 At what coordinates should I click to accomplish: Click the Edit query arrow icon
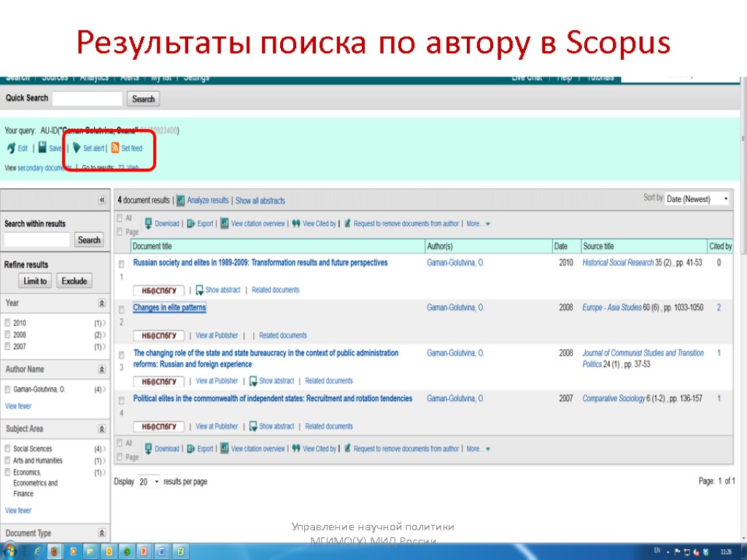point(11,148)
